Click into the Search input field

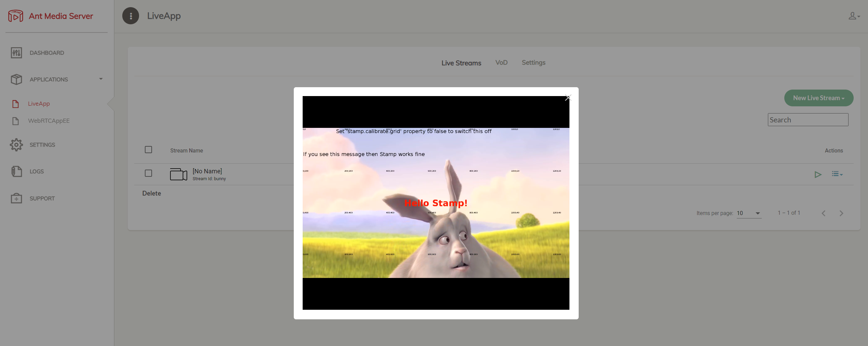[808, 120]
